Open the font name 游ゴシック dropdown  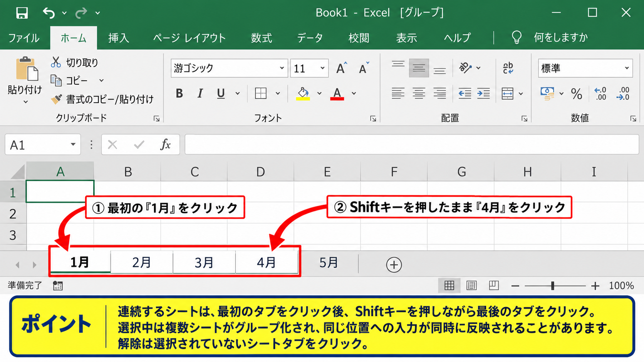point(282,68)
